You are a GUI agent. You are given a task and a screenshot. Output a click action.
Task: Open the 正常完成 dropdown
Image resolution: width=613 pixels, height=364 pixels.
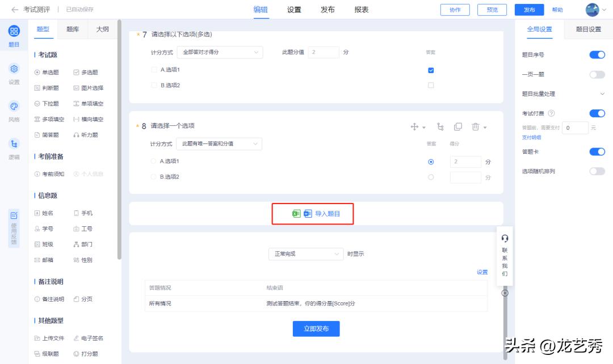(x=305, y=254)
